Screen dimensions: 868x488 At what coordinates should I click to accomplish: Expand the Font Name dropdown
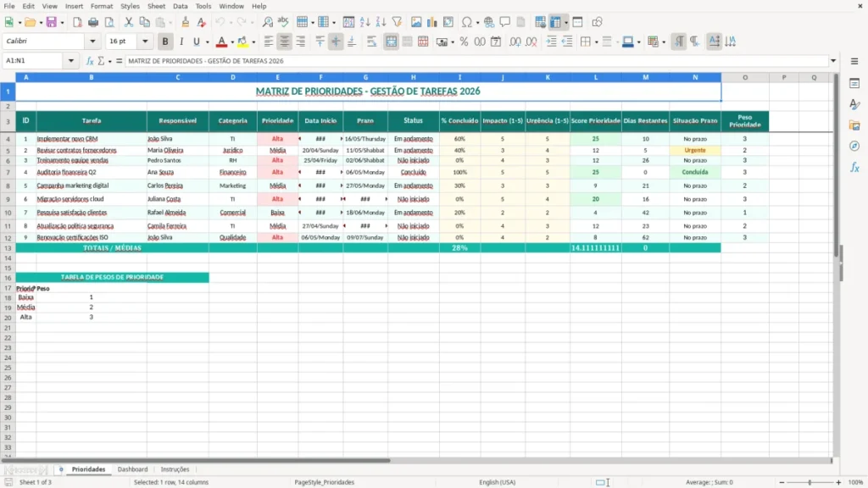pos(92,42)
